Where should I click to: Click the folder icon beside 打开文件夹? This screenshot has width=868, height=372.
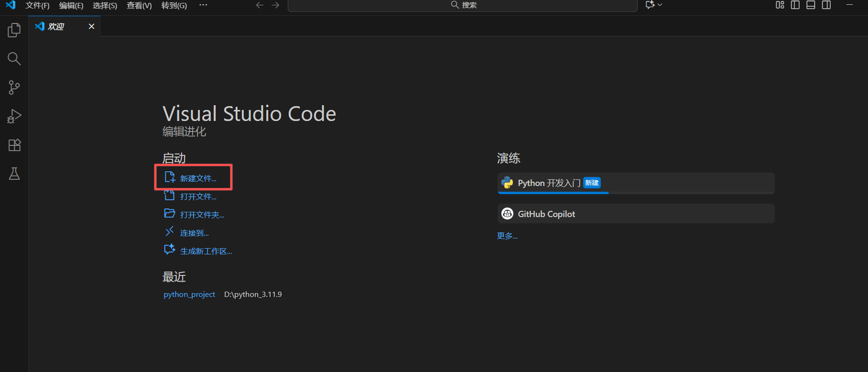coord(170,213)
